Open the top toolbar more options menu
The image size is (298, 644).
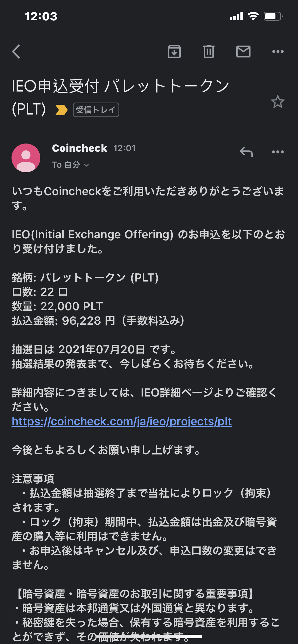(278, 52)
